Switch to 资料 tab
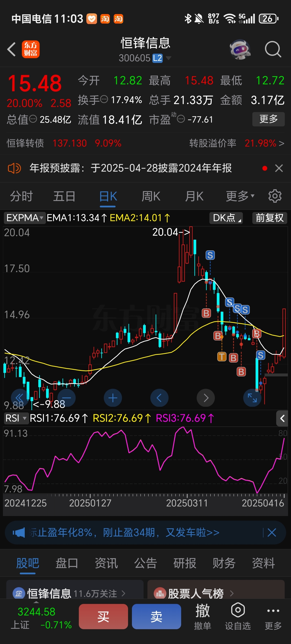Screen dimensions: 291x644 264,563
